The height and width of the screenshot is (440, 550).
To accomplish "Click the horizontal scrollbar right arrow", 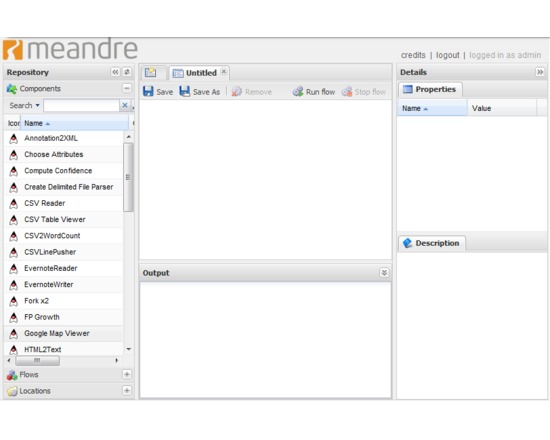I will (117, 360).
